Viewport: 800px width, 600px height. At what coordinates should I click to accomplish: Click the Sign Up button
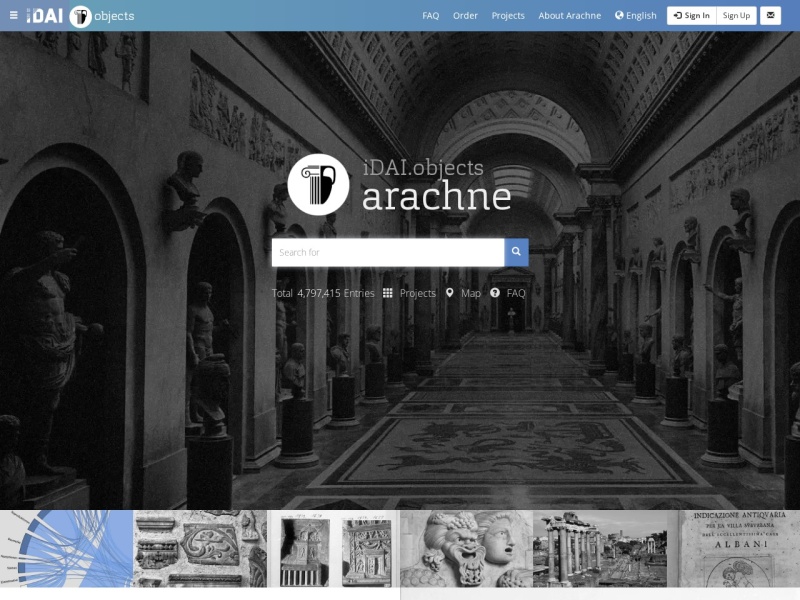[736, 16]
